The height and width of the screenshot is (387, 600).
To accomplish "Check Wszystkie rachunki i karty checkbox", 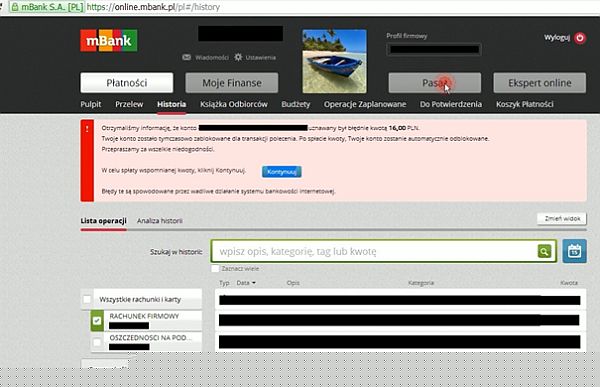I will (x=87, y=299).
